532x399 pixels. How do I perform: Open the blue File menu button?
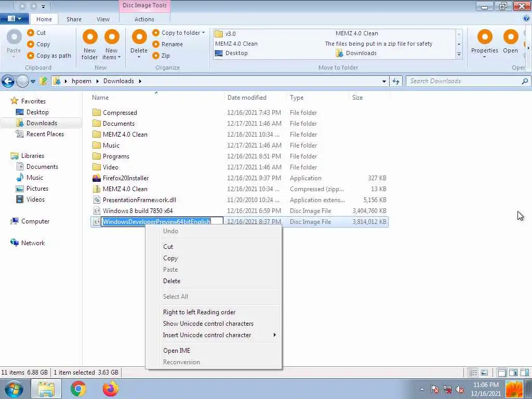14,19
